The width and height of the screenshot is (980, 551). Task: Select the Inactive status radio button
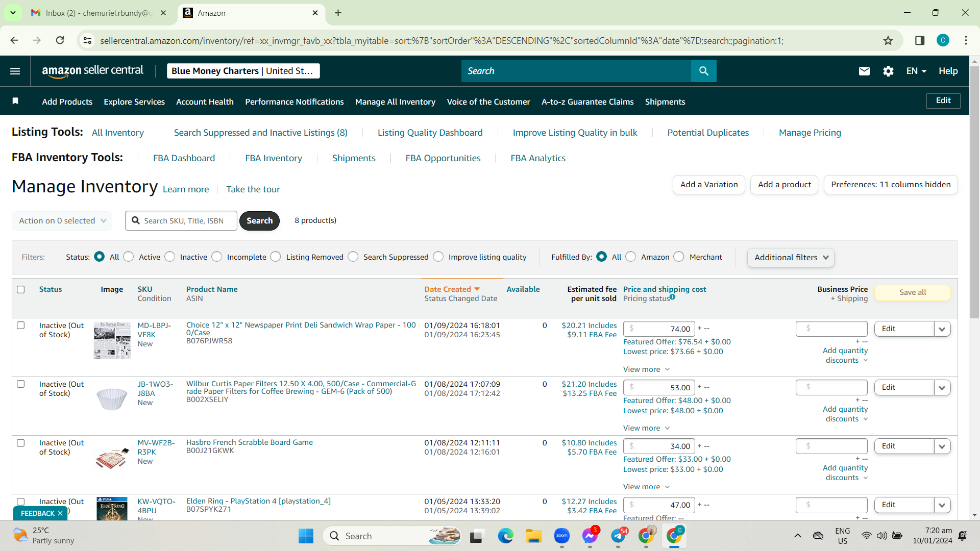(170, 257)
